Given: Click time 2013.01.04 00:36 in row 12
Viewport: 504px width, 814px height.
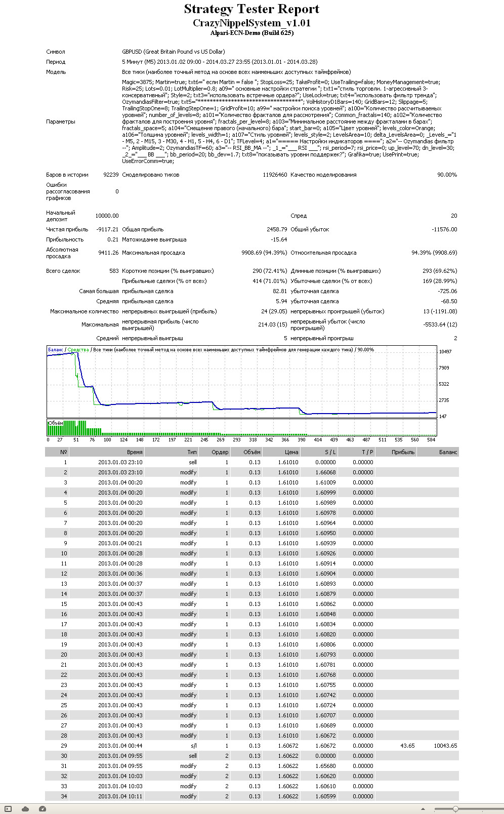Looking at the screenshot, I should click(120, 574).
